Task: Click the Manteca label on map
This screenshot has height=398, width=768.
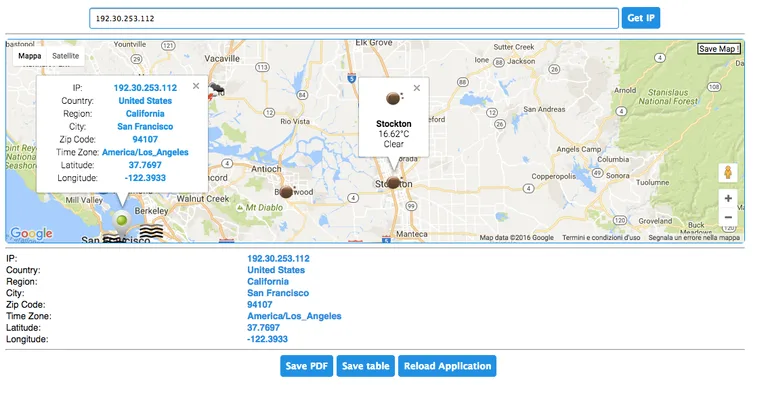Action: tap(411, 234)
